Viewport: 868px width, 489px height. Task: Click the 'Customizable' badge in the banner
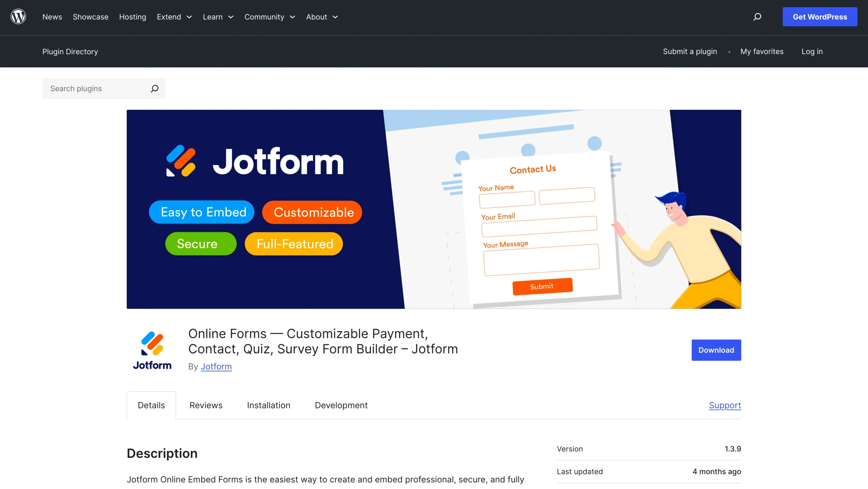312,212
